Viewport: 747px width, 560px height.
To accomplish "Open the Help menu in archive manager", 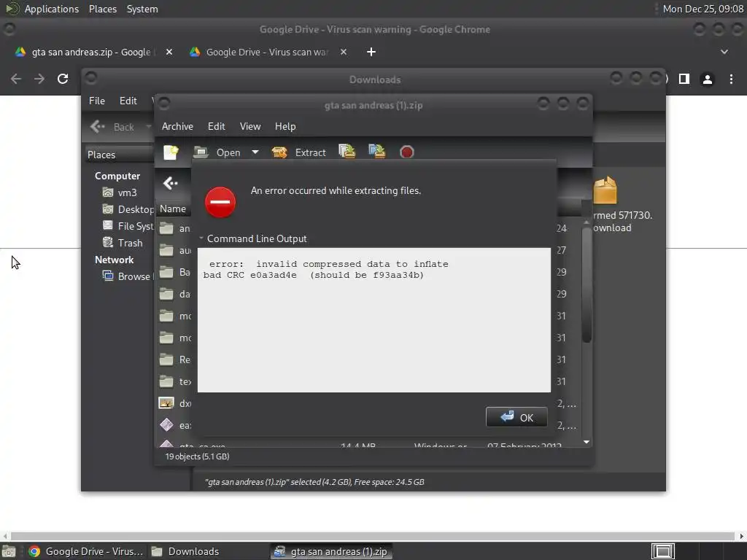I will [285, 126].
